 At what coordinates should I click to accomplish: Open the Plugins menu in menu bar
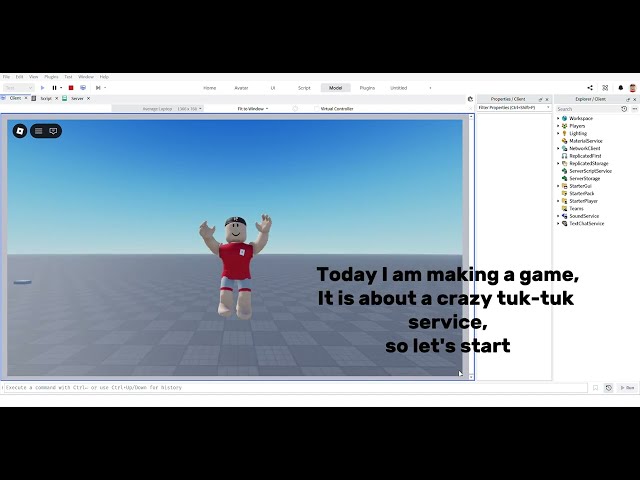point(51,77)
